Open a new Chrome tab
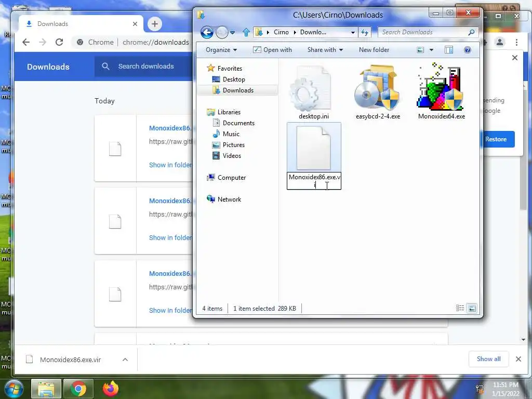 (x=155, y=24)
